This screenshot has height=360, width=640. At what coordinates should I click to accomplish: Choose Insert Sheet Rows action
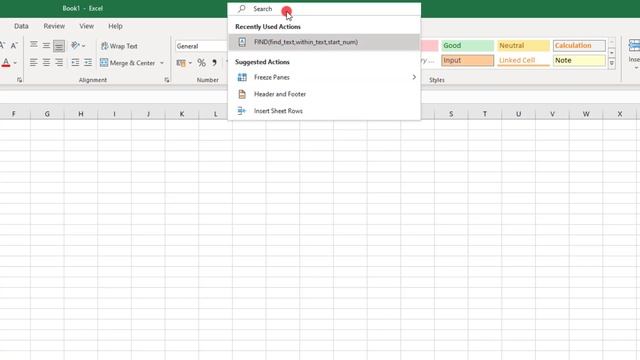tap(324, 111)
